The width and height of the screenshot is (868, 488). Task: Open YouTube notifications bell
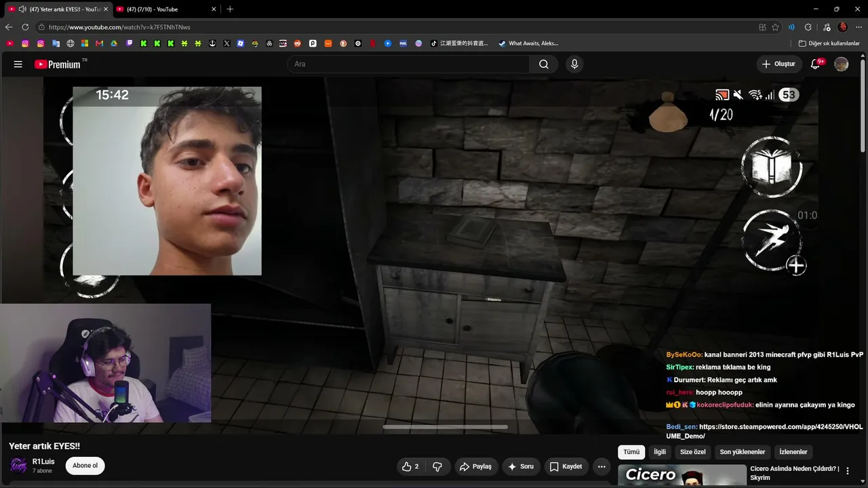point(816,64)
